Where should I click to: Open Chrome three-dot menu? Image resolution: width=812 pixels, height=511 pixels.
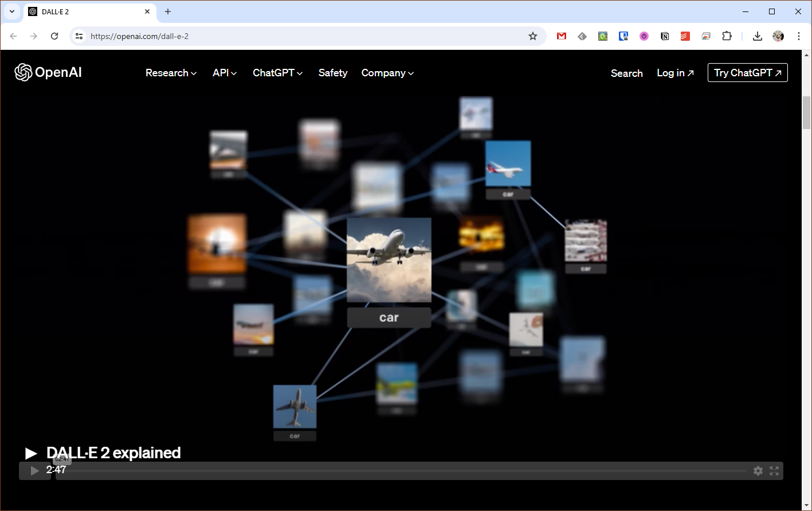pos(799,36)
